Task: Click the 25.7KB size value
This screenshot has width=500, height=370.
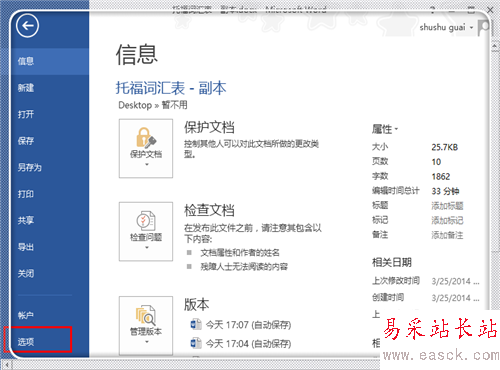Action: pos(445,147)
